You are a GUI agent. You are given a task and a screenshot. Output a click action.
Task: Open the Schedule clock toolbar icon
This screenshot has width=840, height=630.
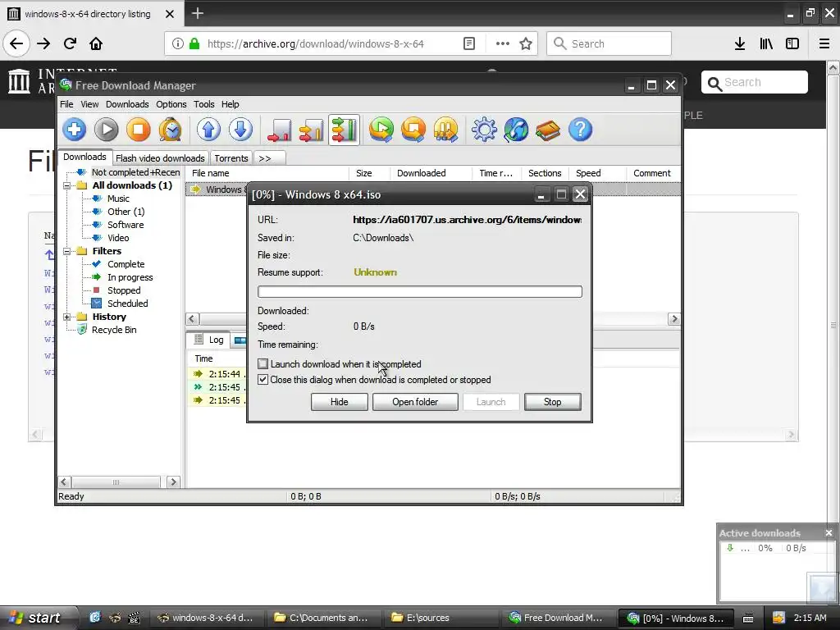pyautogui.click(x=171, y=130)
